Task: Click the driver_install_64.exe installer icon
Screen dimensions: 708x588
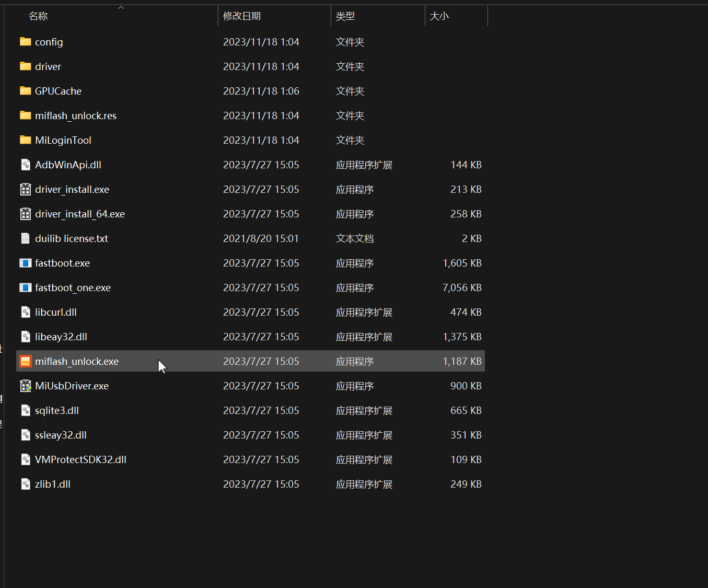Action: coord(25,214)
